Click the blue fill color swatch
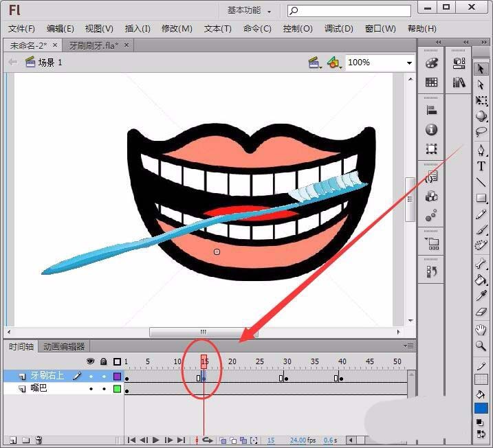Screen dimensions: 493x448 (481, 408)
